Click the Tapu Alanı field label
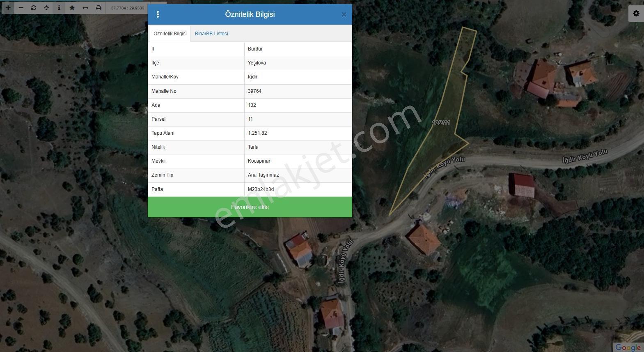The height and width of the screenshot is (352, 644). pyautogui.click(x=163, y=133)
